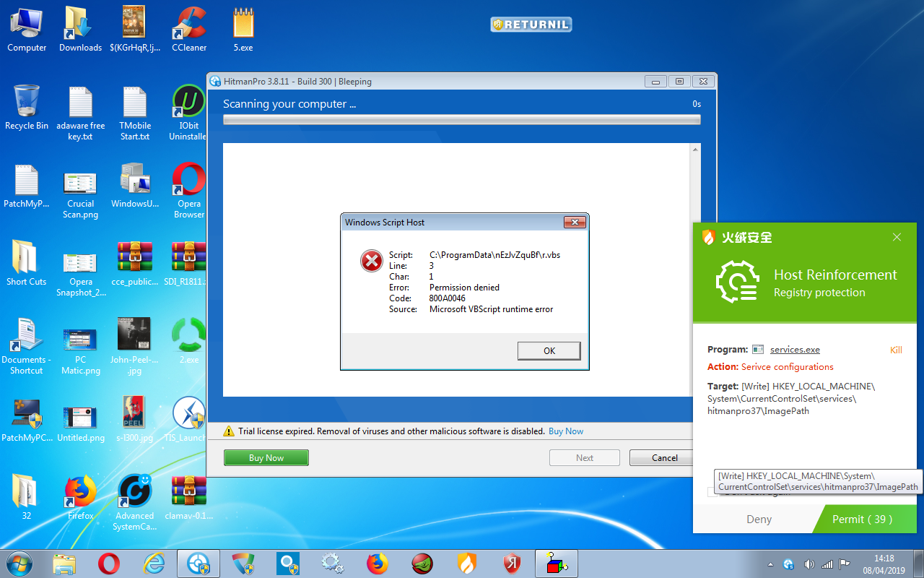Switch to the Windows Script Host taskbar button
Viewport: 924px width, 578px height.
click(557, 564)
